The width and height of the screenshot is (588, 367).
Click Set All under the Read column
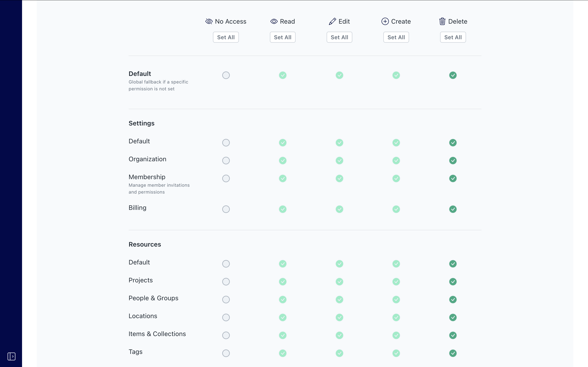(282, 37)
